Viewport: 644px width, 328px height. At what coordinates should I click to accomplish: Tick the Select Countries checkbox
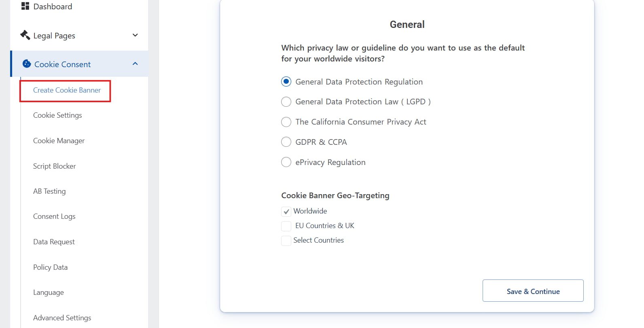[286, 241]
